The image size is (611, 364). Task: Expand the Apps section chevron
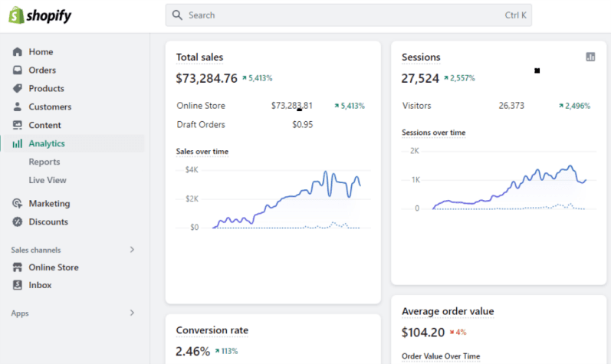pyautogui.click(x=132, y=313)
